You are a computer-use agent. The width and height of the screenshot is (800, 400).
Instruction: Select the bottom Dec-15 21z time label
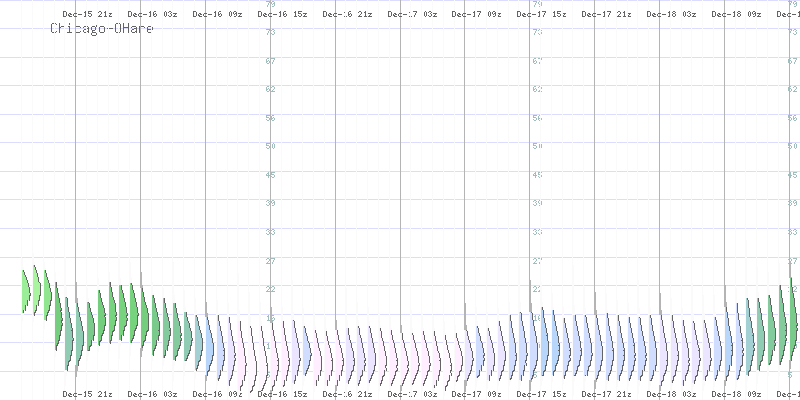coord(87,394)
